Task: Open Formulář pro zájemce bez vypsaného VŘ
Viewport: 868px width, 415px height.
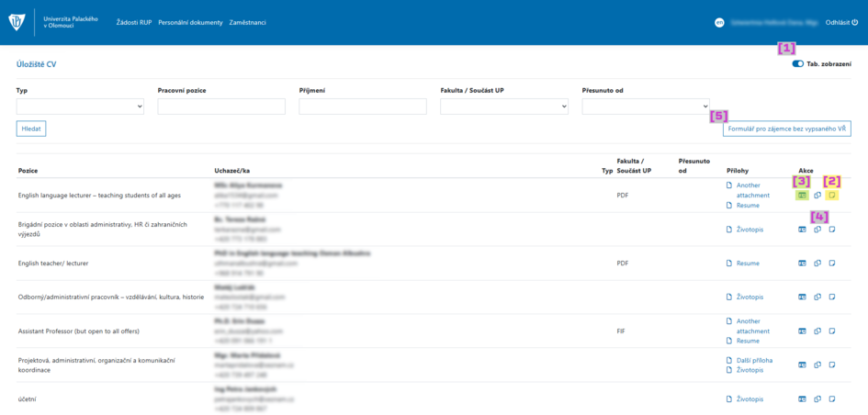Action: pyautogui.click(x=786, y=129)
